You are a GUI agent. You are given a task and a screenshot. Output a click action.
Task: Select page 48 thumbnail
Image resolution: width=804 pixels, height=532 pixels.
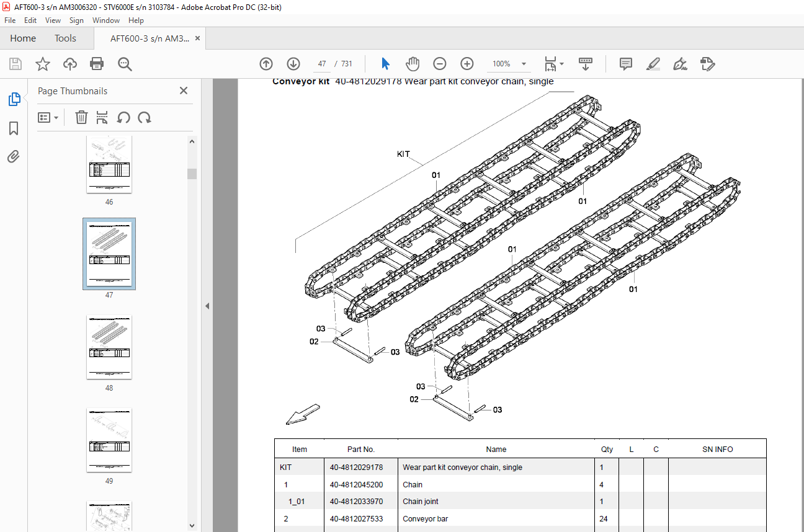[x=109, y=347]
